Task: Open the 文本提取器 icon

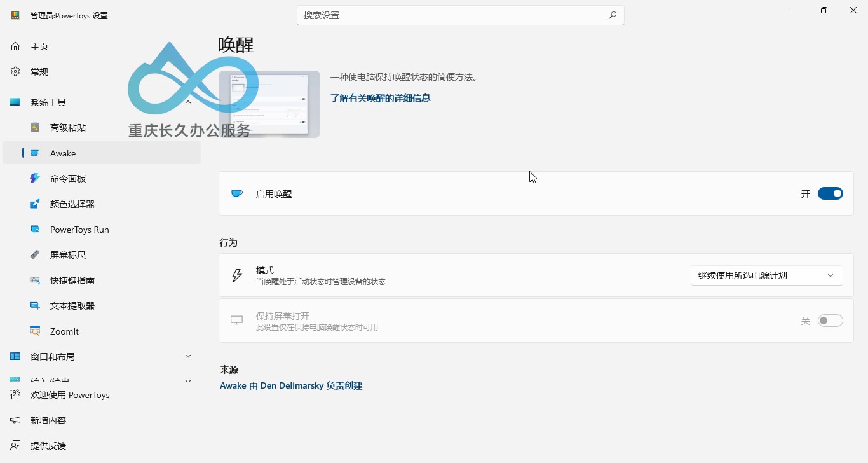Action: (x=35, y=306)
